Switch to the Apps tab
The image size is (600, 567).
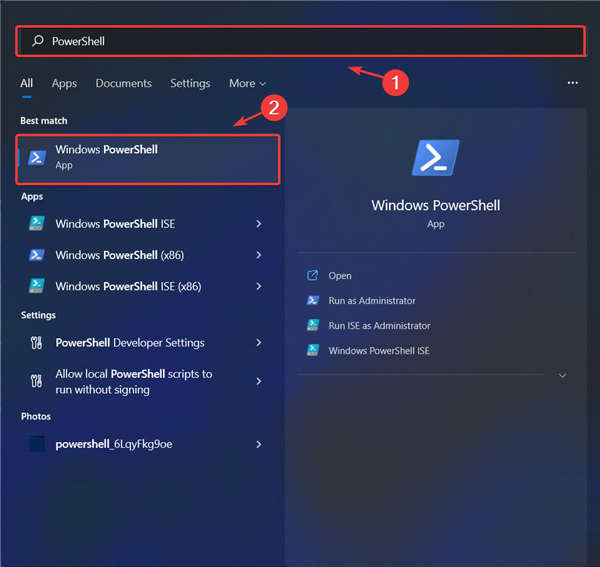click(x=64, y=83)
